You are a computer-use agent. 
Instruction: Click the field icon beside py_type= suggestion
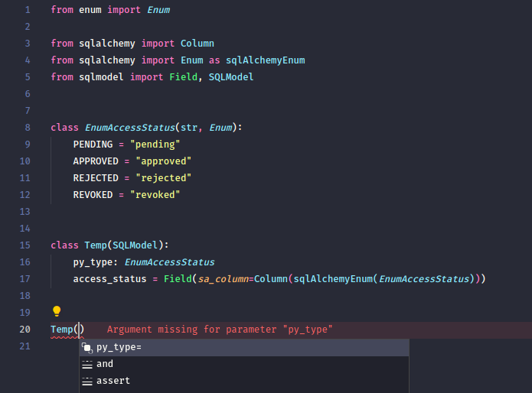tap(86, 347)
